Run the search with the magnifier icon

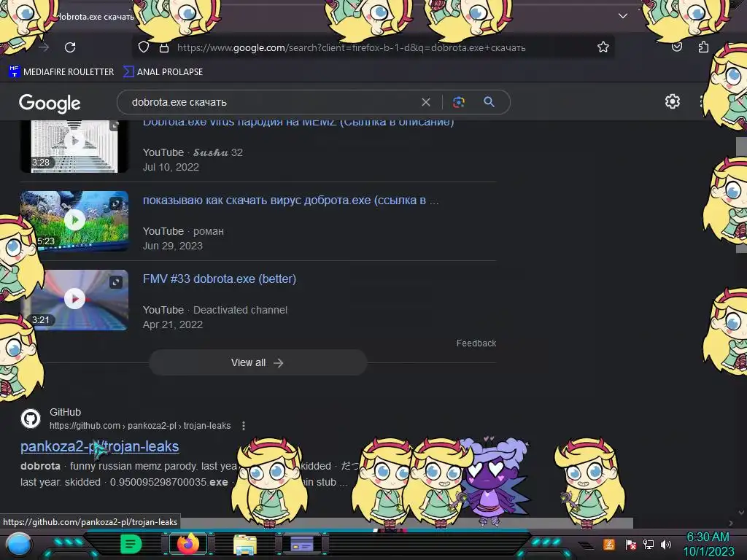pos(489,102)
